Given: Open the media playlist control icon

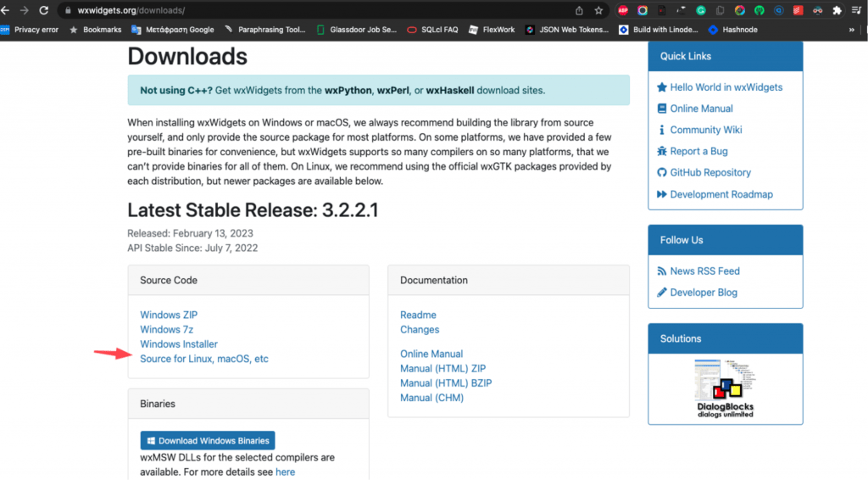Looking at the screenshot, I should [x=856, y=10].
